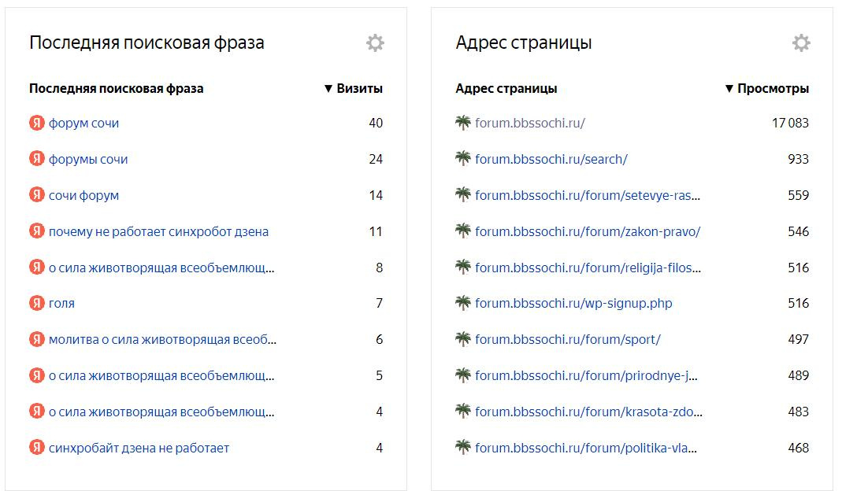Click palm favicon beside forum/sport/ address
The width and height of the screenshot is (868, 491).
(463, 339)
